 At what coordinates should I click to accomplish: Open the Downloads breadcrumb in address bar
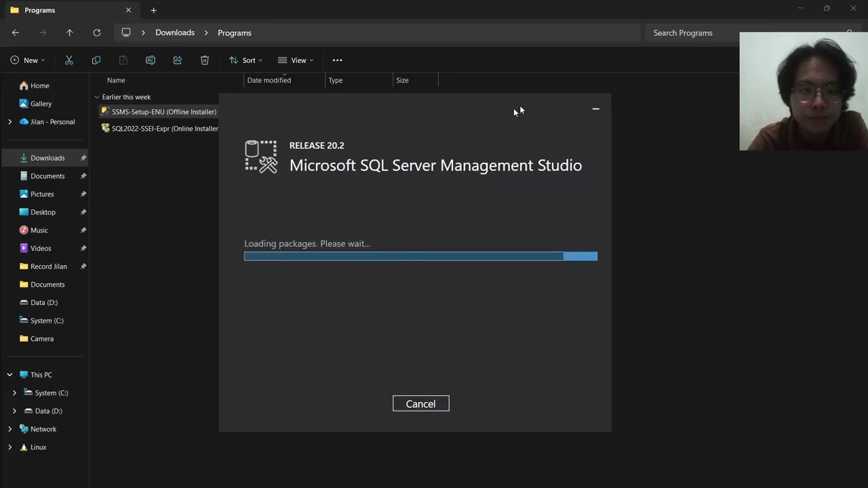[175, 33]
